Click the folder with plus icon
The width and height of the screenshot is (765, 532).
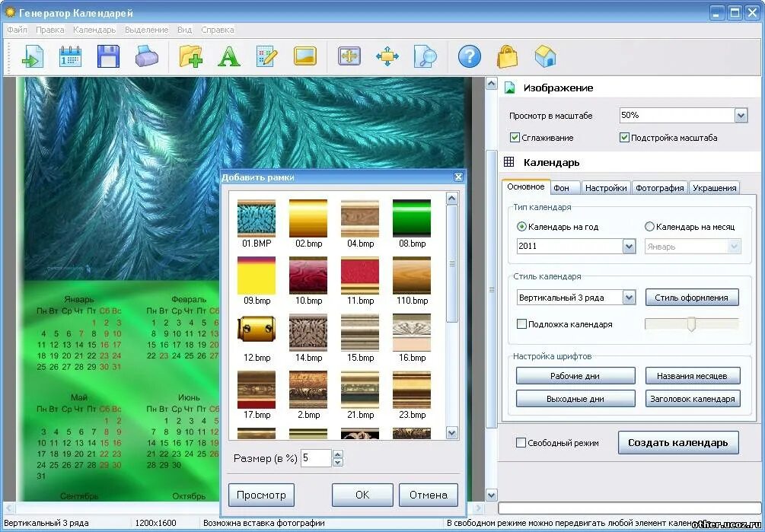(x=191, y=56)
